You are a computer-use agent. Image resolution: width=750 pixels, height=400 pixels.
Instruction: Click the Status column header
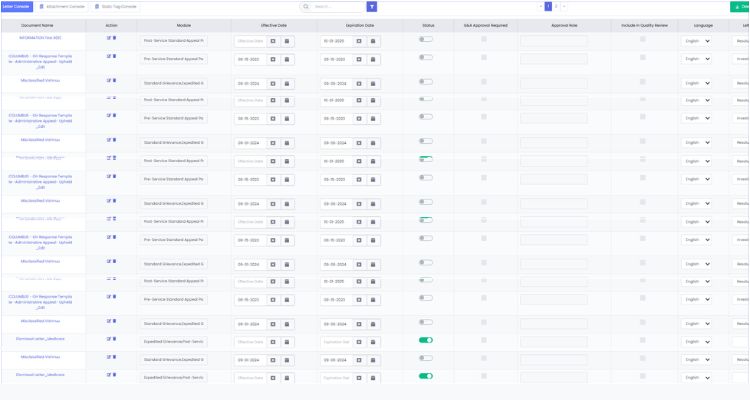tap(428, 25)
